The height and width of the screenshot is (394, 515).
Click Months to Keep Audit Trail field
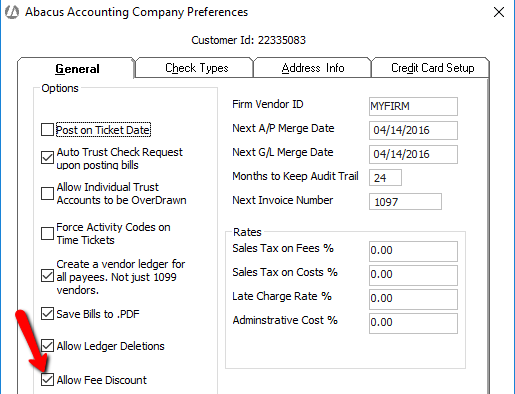pos(385,178)
